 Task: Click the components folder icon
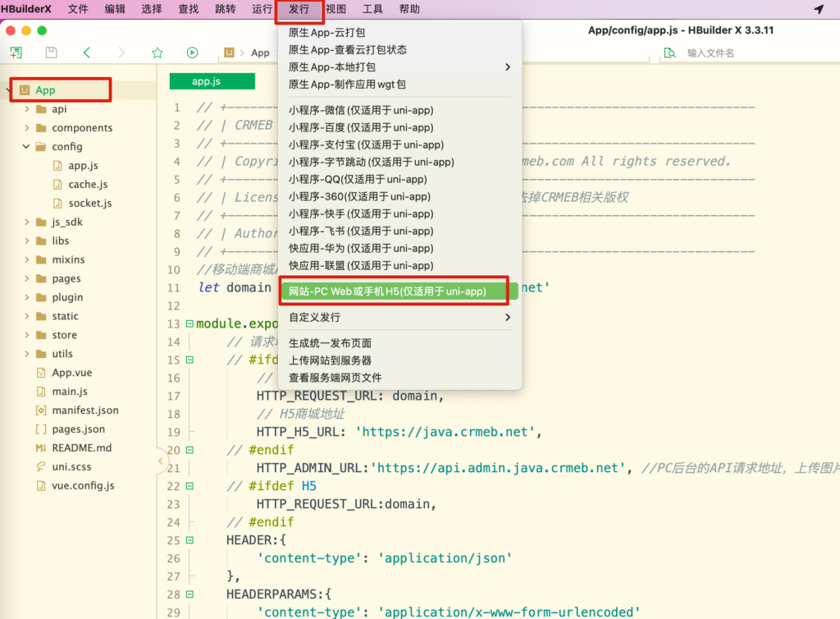pos(41,127)
